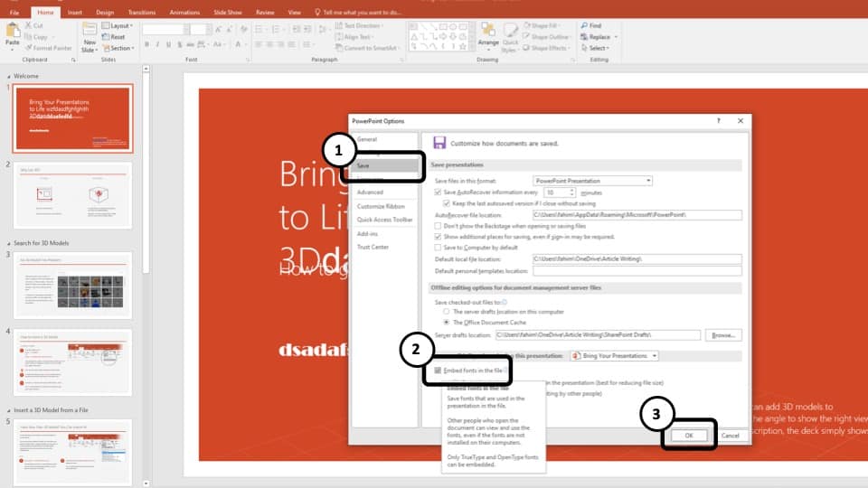This screenshot has width=868, height=488.
Task: Select The Office Document Cache radio button
Action: coord(446,322)
